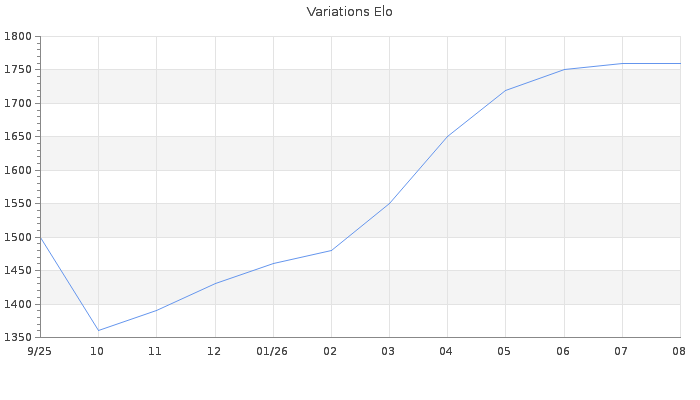This screenshot has height=400, width=700.
Task: Click the 1650 y-axis label
Action: point(18,137)
